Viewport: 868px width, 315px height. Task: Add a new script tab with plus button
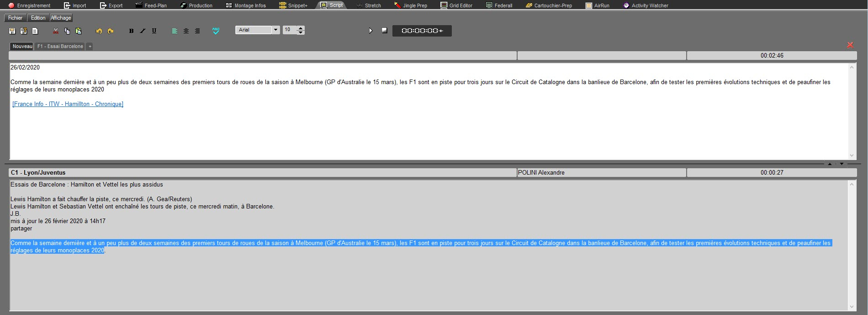coord(90,46)
